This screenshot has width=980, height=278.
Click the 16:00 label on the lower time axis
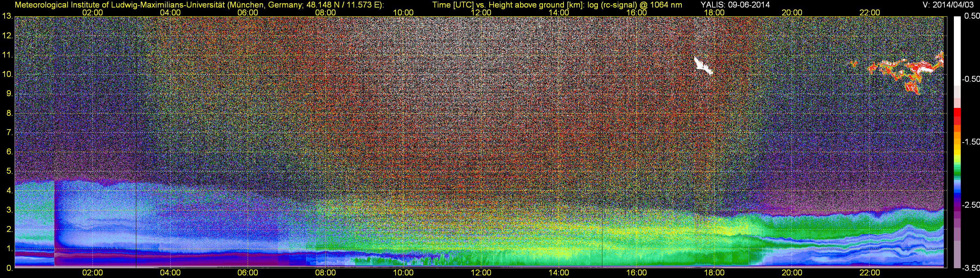pos(636,273)
